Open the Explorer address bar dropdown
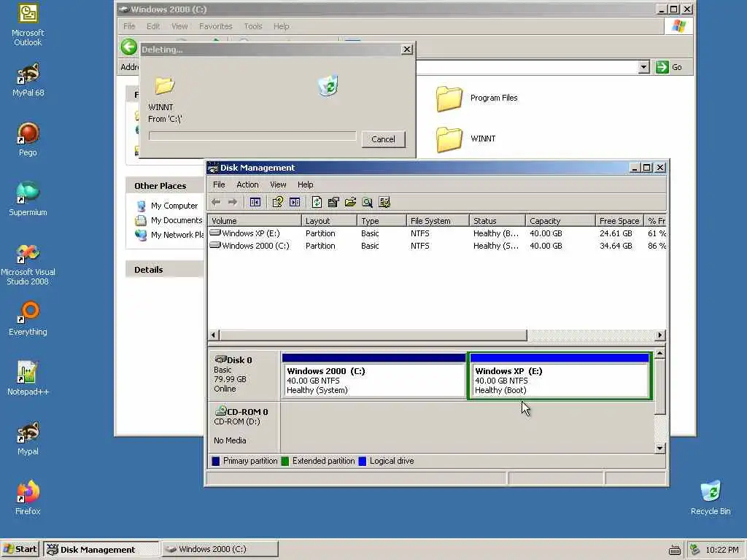747x560 pixels. [643, 67]
